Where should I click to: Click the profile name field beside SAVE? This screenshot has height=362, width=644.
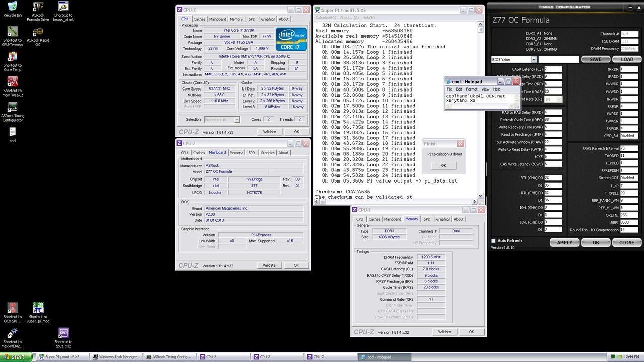[x=558, y=59]
